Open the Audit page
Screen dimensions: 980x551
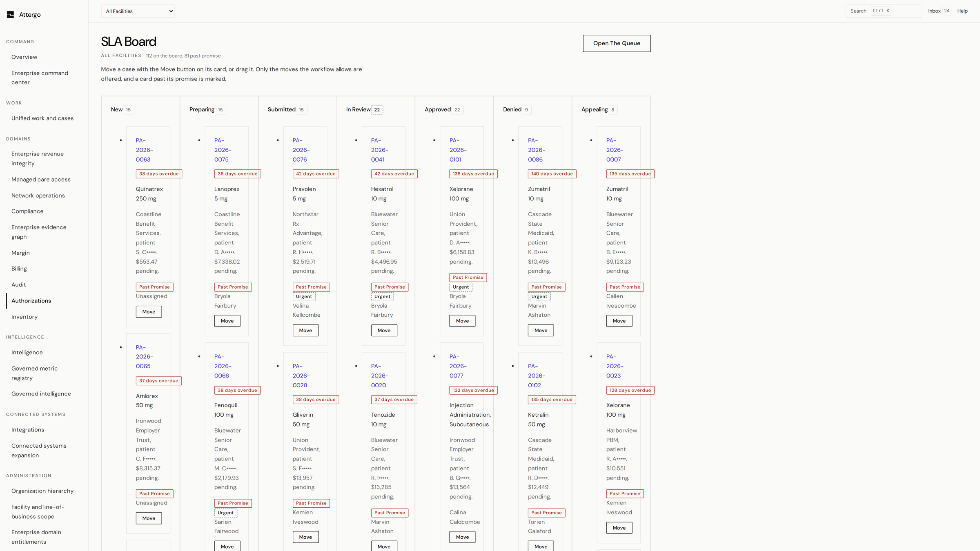[18, 285]
